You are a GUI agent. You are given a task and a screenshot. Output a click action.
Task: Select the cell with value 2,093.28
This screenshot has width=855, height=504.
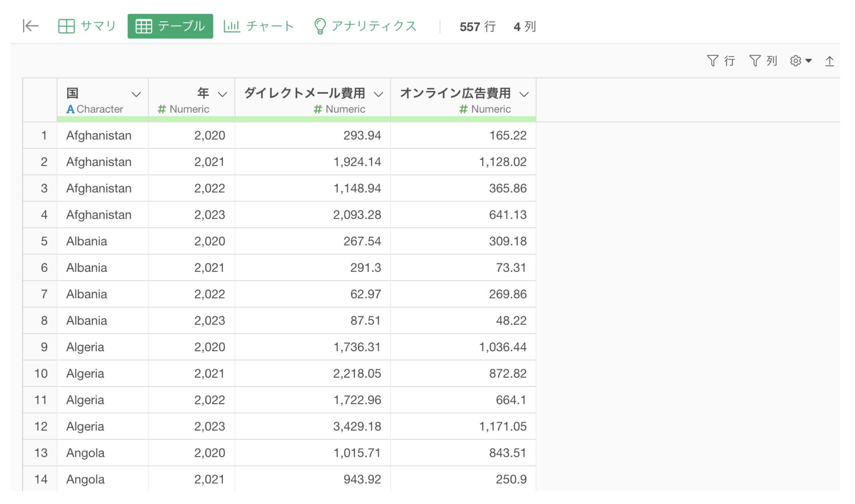(x=313, y=214)
